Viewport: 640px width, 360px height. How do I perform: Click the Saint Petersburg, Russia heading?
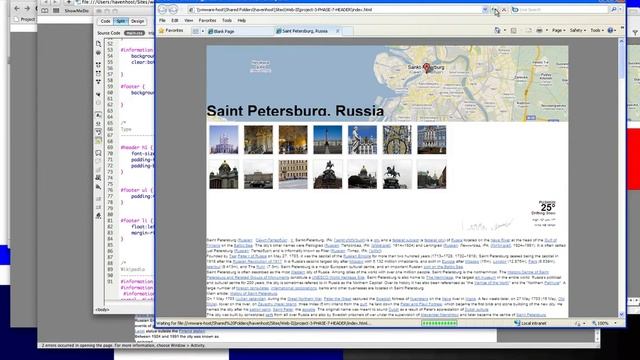point(295,111)
